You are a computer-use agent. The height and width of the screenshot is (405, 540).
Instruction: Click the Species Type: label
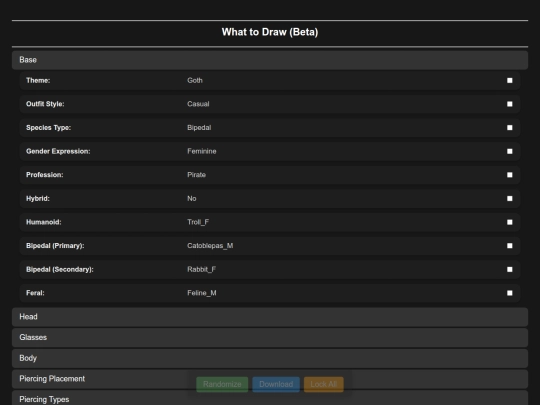(49, 128)
